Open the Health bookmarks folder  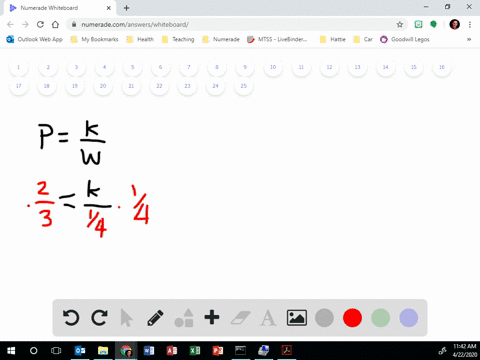tap(140, 39)
